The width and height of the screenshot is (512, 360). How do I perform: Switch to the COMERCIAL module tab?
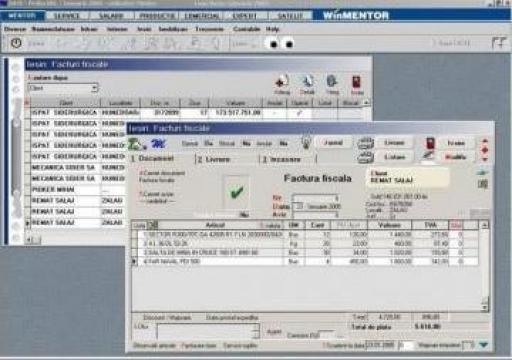202,16
